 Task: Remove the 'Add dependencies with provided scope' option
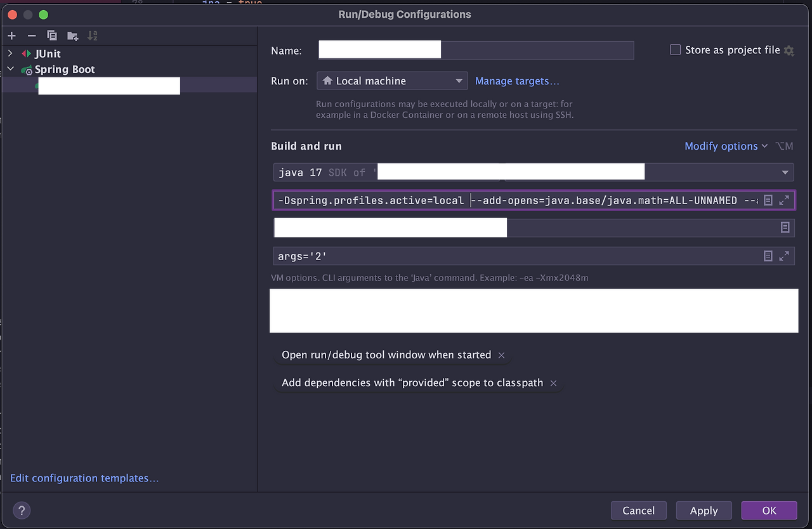point(553,383)
